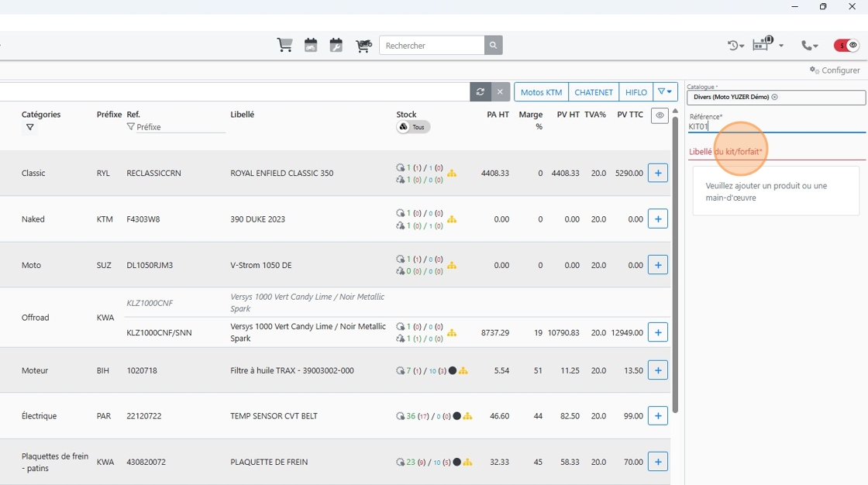Viewport: 868px width, 485px height.
Task: Open the phone dropdown menu
Action: pyautogui.click(x=810, y=46)
